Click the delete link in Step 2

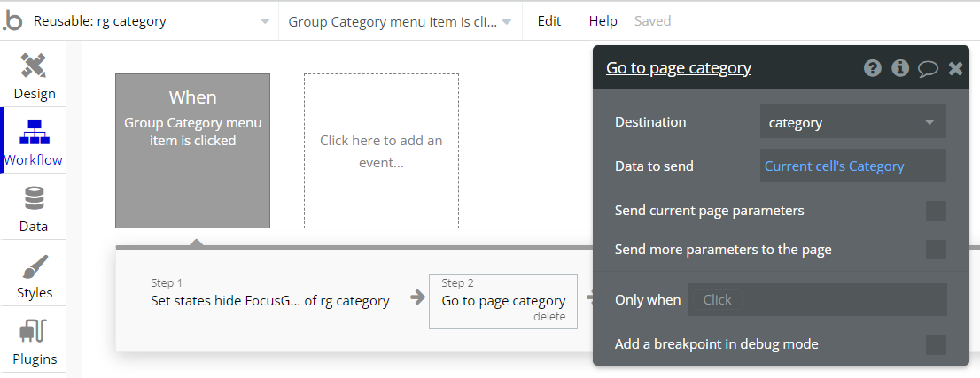(549, 317)
